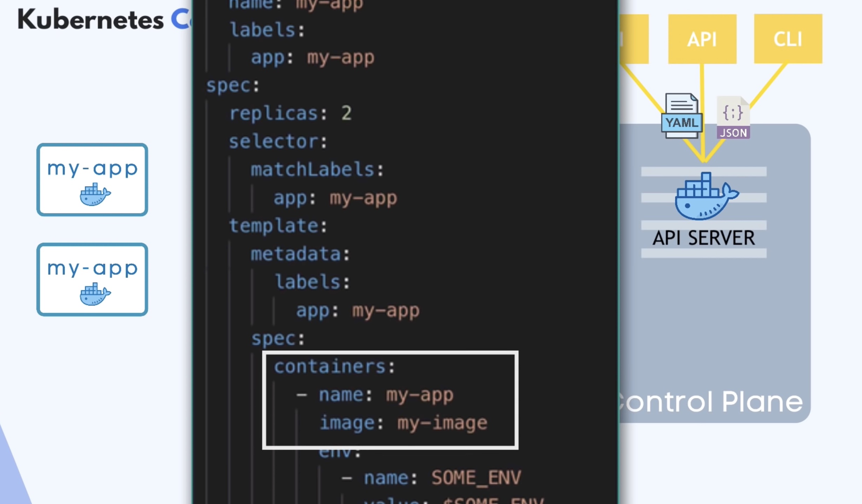Click the 'metadata:' line under template
This screenshot has height=504, width=862.
coord(300,254)
